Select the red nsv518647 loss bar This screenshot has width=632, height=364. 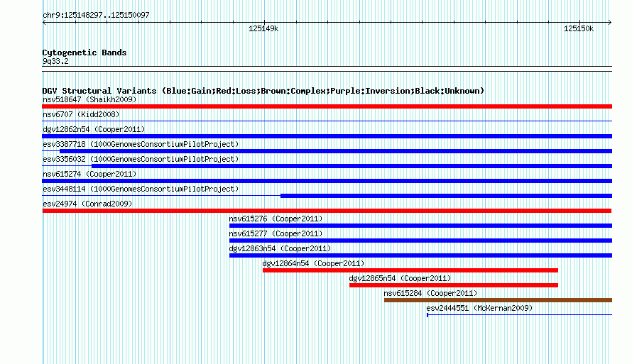click(327, 106)
